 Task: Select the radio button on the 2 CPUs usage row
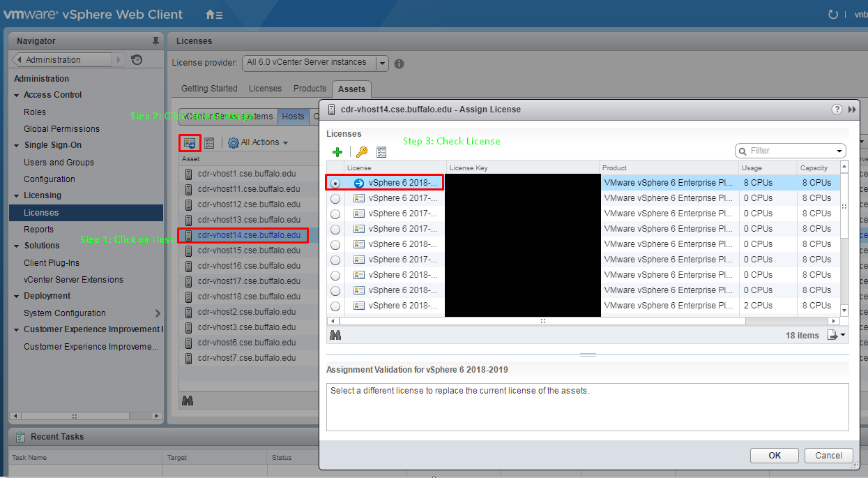click(x=335, y=306)
